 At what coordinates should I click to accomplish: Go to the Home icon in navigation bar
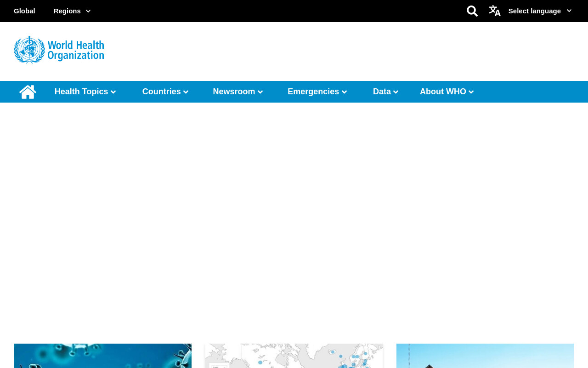[x=28, y=92]
